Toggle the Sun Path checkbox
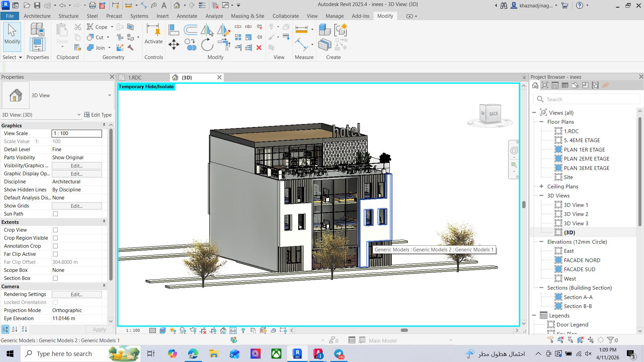Screen dimensions: 644x362 tap(55, 214)
